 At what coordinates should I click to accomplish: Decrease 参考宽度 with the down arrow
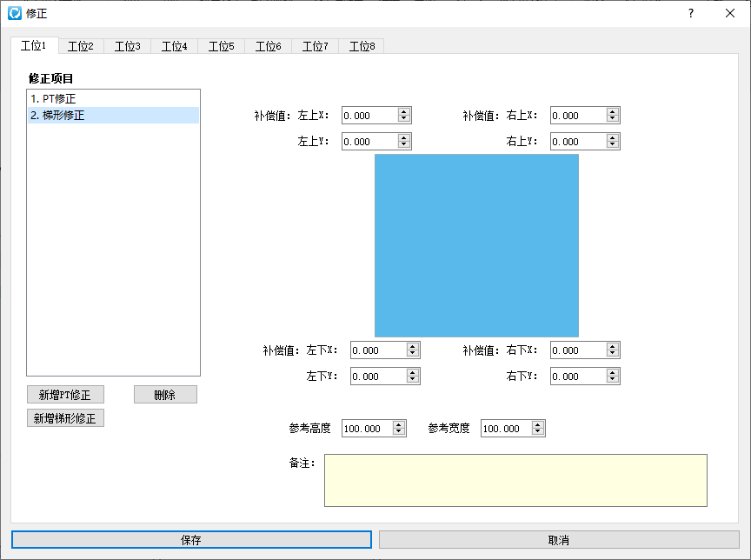[538, 432]
